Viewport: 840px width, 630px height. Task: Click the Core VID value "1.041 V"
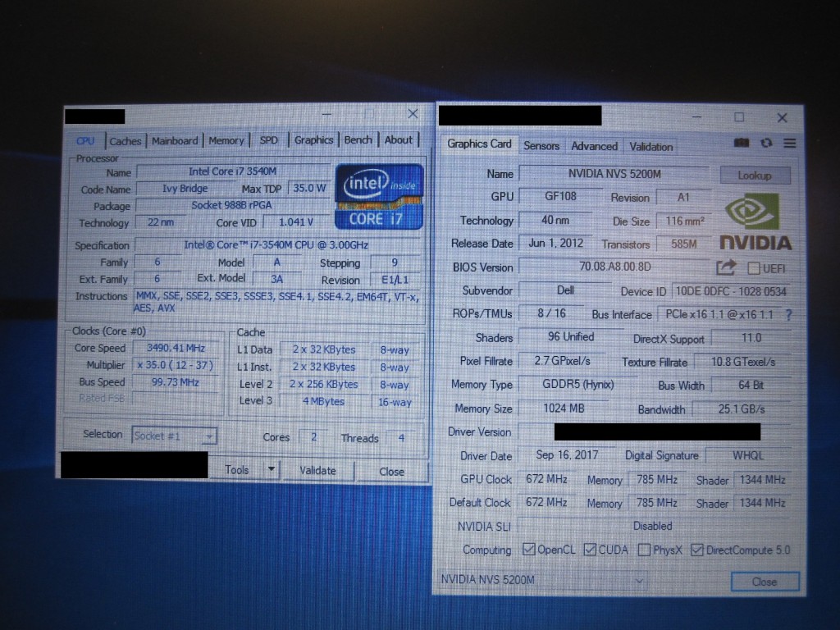tap(296, 222)
